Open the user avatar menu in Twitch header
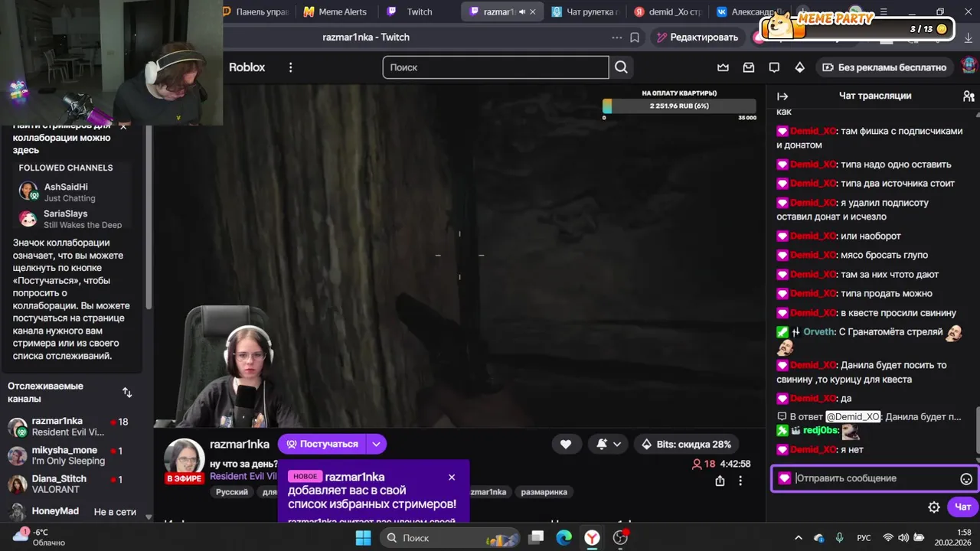The width and height of the screenshot is (980, 551). (969, 67)
